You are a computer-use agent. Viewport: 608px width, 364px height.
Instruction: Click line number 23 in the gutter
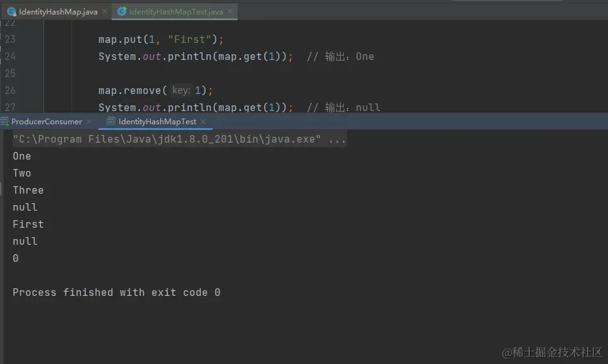(10, 39)
